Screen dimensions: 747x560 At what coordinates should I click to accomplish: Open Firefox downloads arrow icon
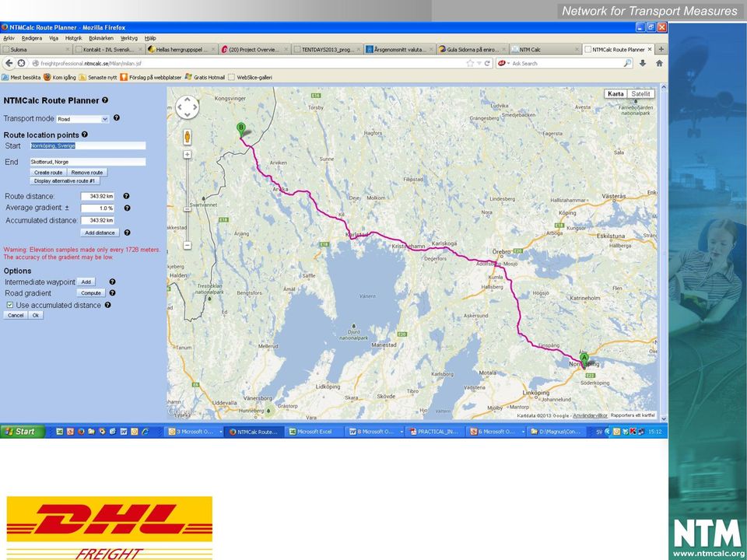[643, 63]
